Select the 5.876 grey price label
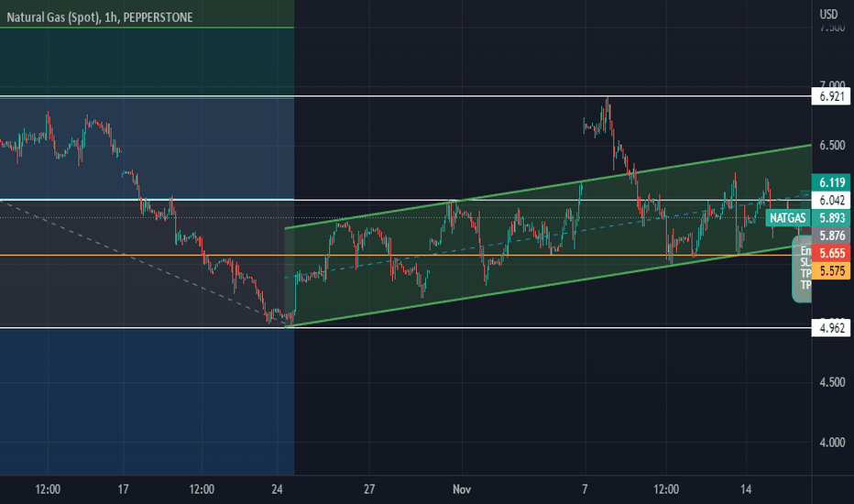Viewport: 854px width, 504px height. click(x=830, y=236)
